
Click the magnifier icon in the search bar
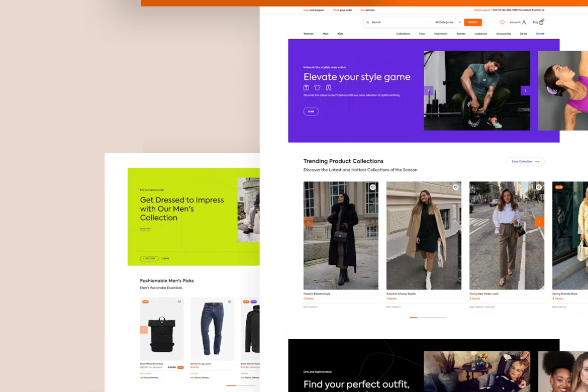(x=367, y=23)
